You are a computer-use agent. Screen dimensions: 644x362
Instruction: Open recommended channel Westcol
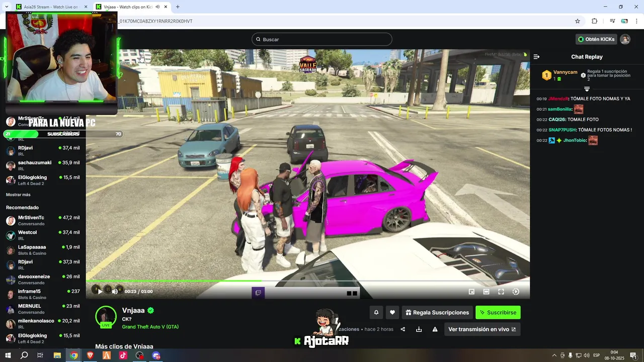[x=43, y=235]
